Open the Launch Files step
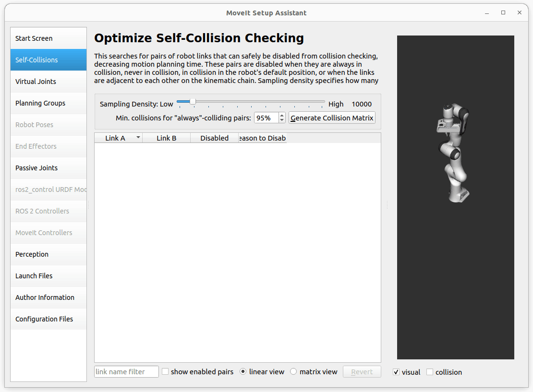The width and height of the screenshot is (533, 392). [48, 276]
